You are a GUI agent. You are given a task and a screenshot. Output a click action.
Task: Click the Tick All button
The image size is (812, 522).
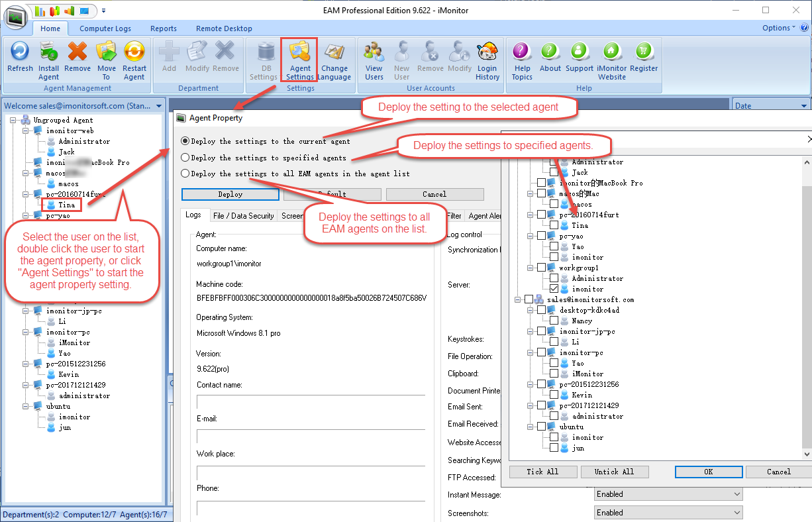(543, 472)
